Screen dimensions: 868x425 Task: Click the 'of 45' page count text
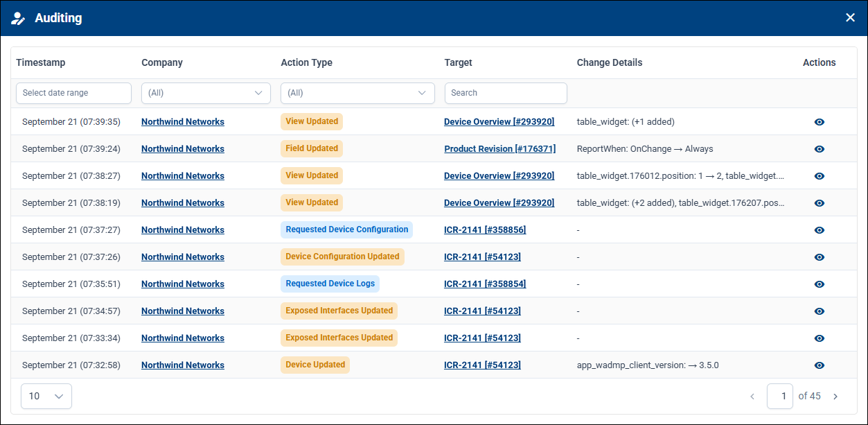(809, 397)
